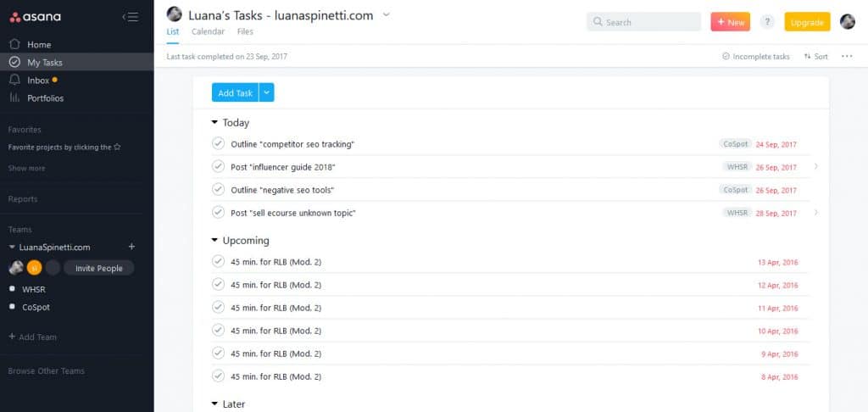The height and width of the screenshot is (412, 868).
Task: Open the Sort option
Action: [815, 57]
